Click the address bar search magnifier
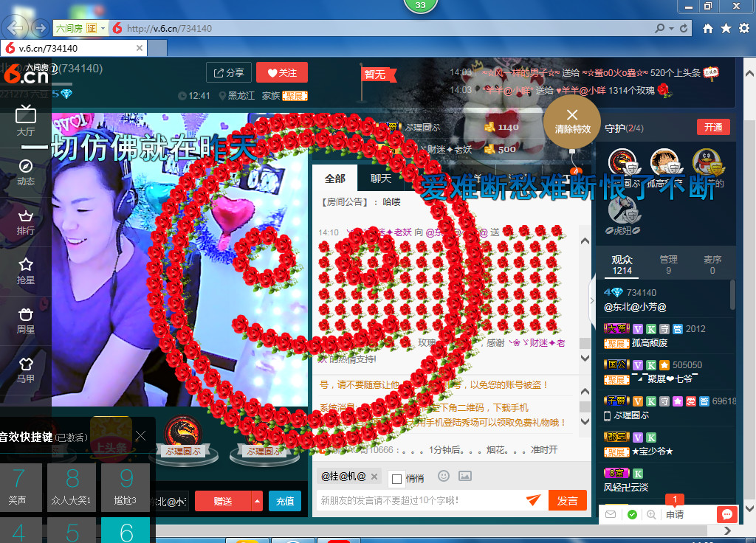Screen dimensions: 756x543 pos(659,28)
